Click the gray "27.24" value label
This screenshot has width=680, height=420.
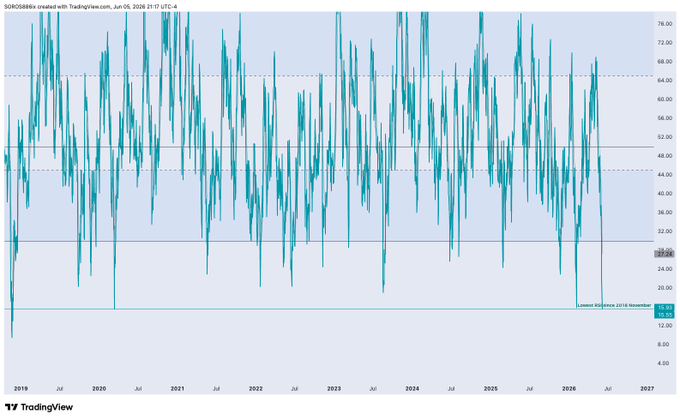point(664,254)
